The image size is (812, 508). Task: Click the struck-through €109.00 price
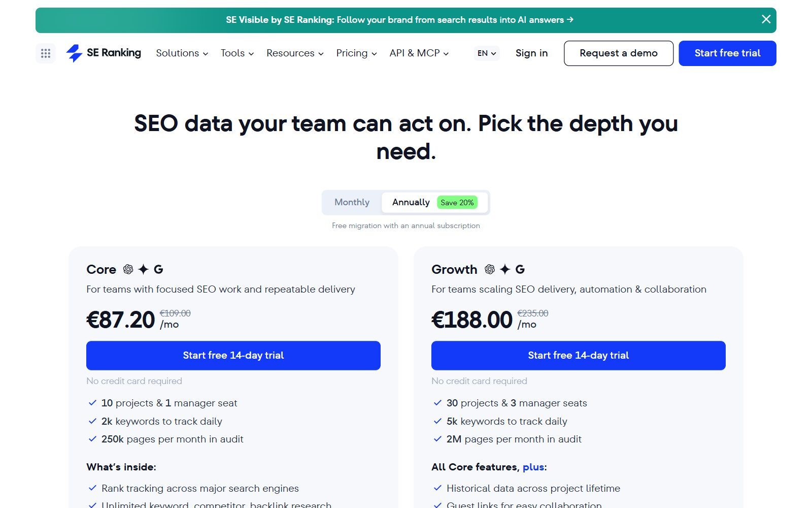pyautogui.click(x=175, y=313)
